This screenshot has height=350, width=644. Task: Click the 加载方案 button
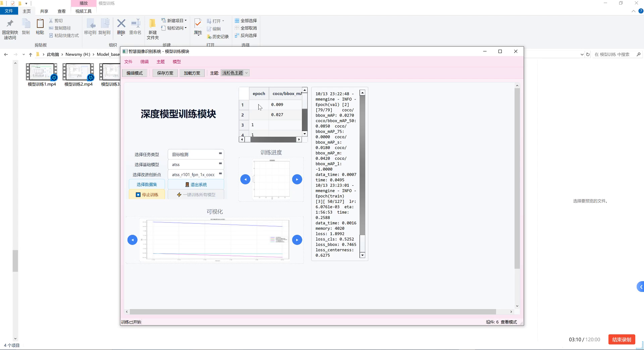click(x=192, y=73)
